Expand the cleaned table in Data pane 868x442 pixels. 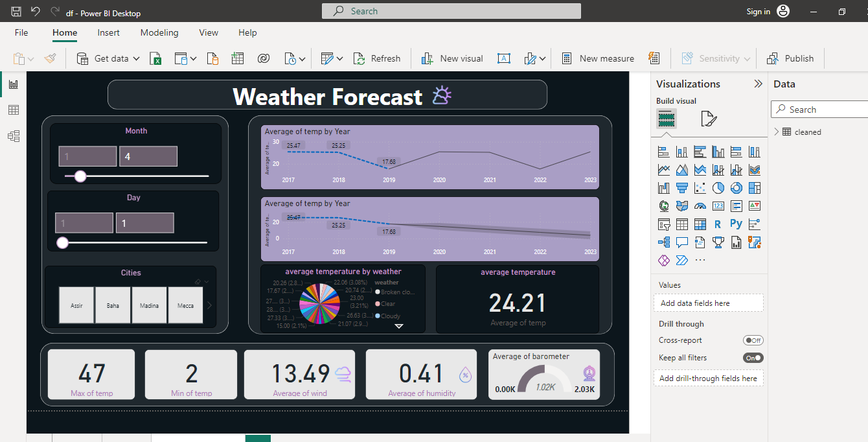[x=777, y=132]
